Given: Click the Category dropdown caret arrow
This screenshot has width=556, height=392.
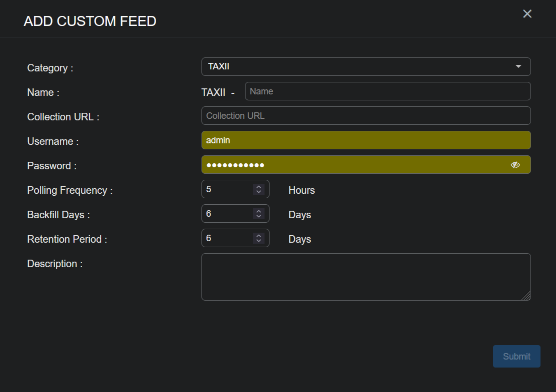Looking at the screenshot, I should coord(518,66).
